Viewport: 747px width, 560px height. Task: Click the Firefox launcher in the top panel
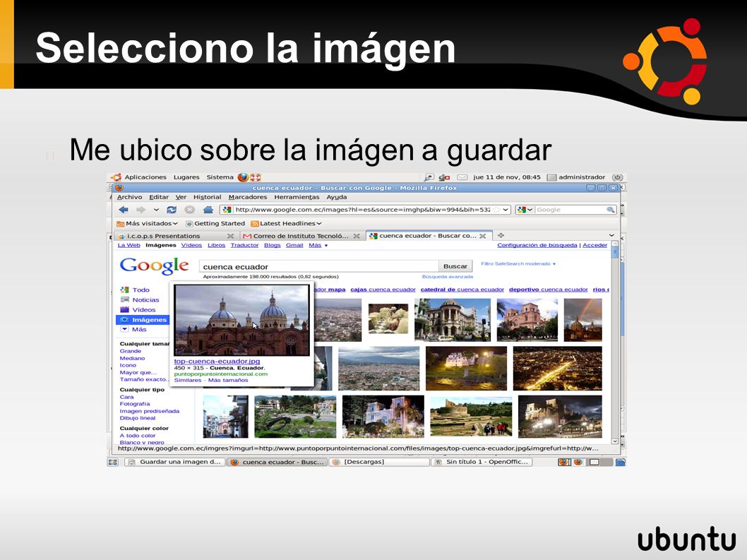click(x=243, y=177)
